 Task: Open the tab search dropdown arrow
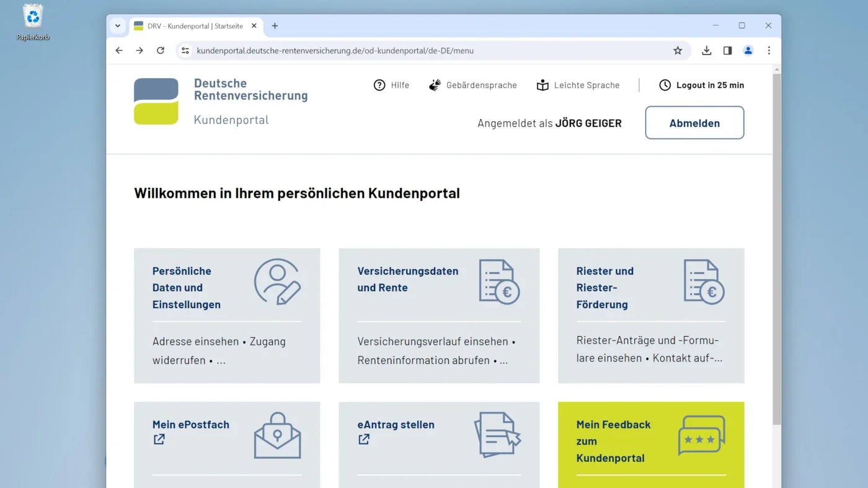pyautogui.click(x=118, y=26)
